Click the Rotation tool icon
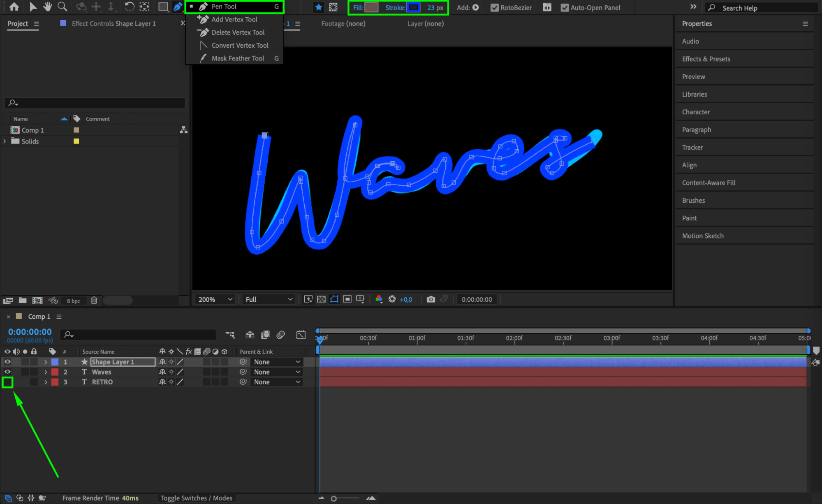This screenshot has width=822, height=504. [129, 7]
